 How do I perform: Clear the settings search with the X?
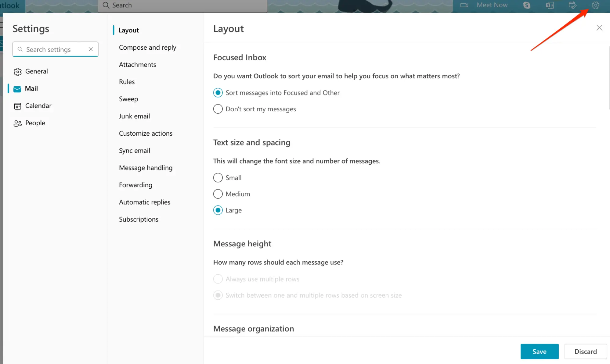91,49
